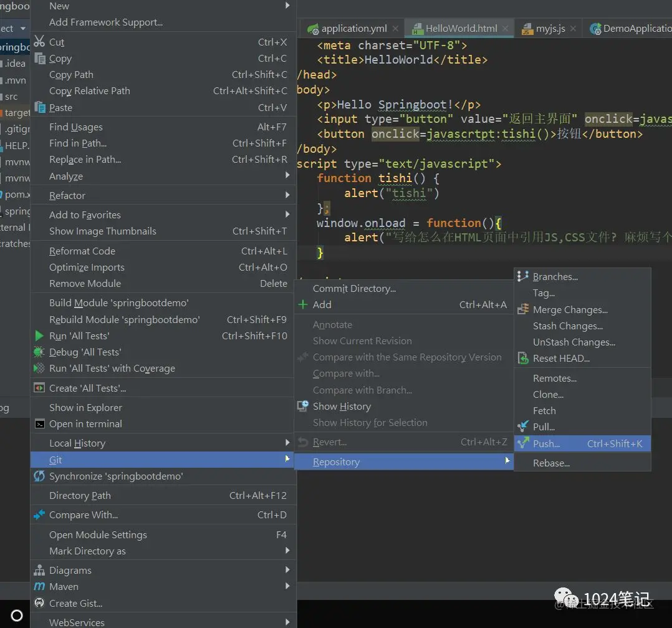The width and height of the screenshot is (672, 628).
Task: Select Reformat Code menu entry
Action: click(163, 251)
